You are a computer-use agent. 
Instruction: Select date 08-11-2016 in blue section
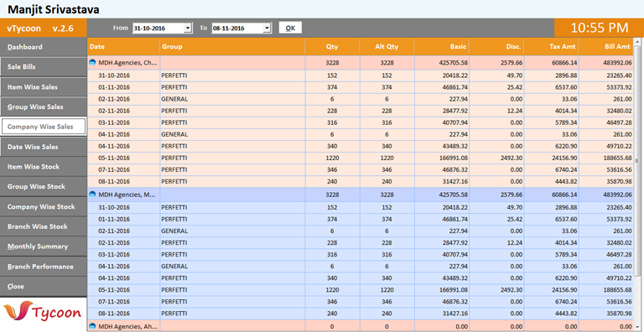[x=123, y=313]
